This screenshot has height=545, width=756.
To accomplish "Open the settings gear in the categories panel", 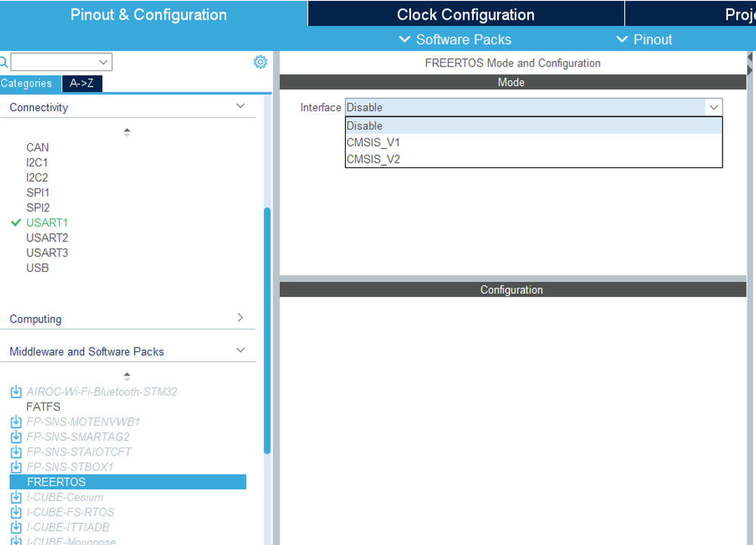I will (x=260, y=62).
